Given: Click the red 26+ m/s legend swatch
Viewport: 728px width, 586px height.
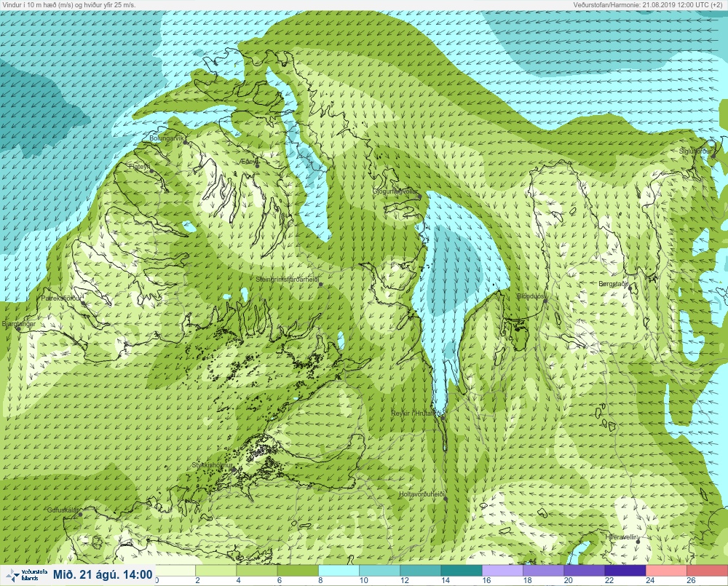Looking at the screenshot, I should pos(707,570).
